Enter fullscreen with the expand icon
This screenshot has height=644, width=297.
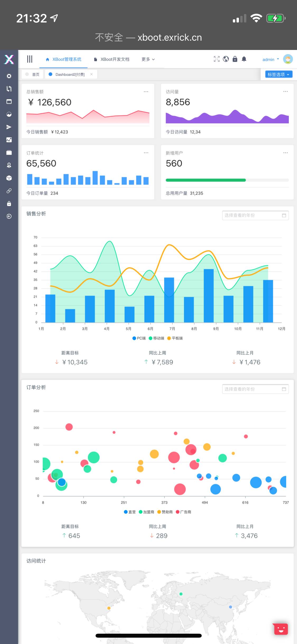click(x=216, y=59)
